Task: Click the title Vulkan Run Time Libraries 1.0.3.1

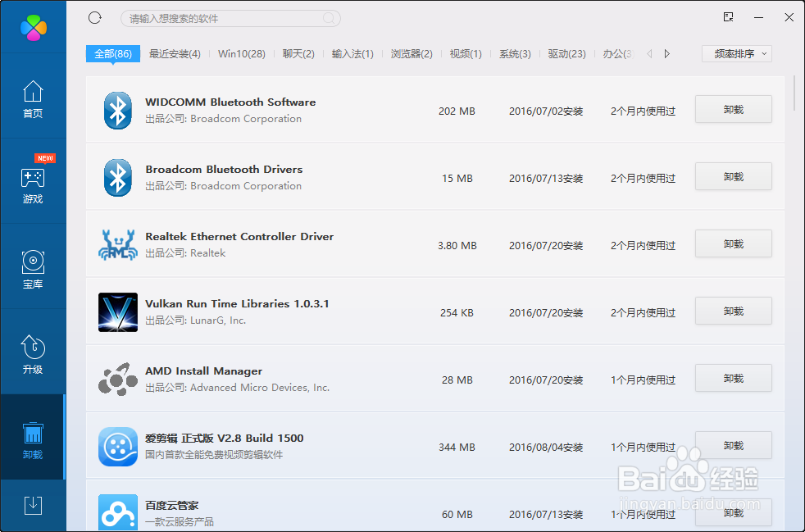Action: tap(237, 303)
